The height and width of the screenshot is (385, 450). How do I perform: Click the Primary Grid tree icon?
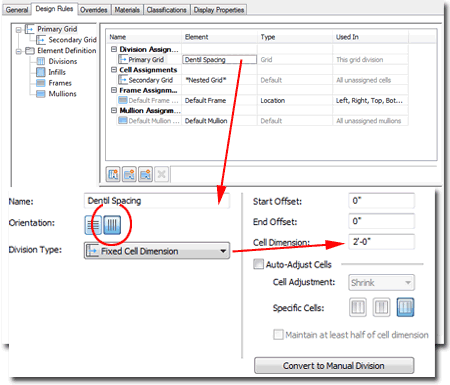[30, 29]
